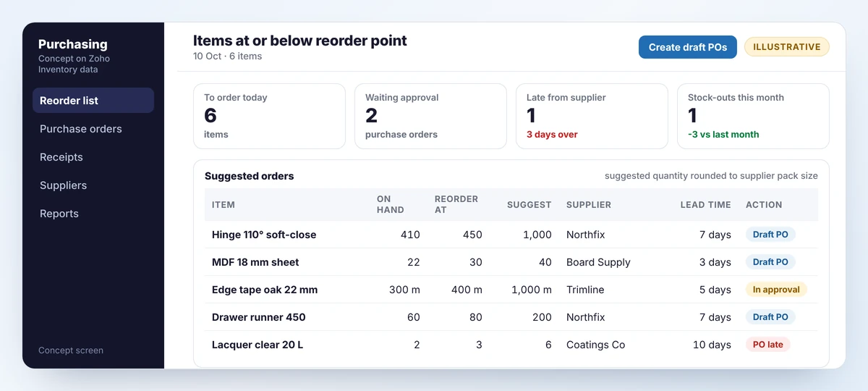Click the Suggested orders heading
868x391 pixels.
[250, 176]
